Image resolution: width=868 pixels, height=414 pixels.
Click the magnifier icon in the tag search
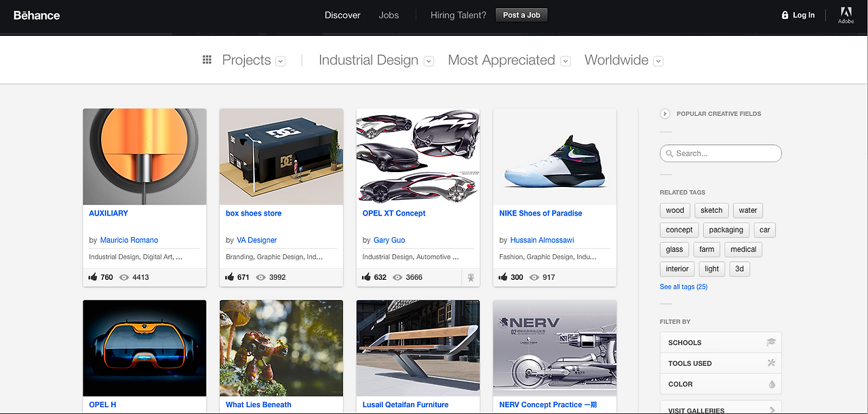(669, 154)
